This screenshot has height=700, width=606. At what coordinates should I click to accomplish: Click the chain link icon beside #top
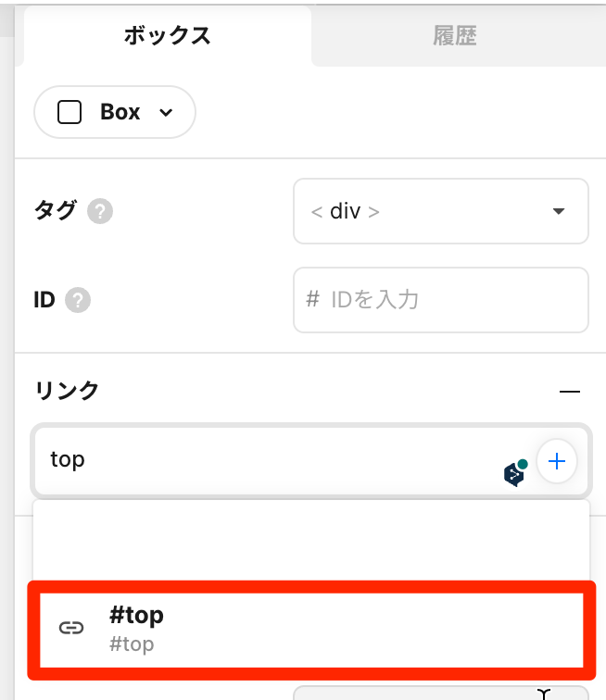tap(71, 628)
